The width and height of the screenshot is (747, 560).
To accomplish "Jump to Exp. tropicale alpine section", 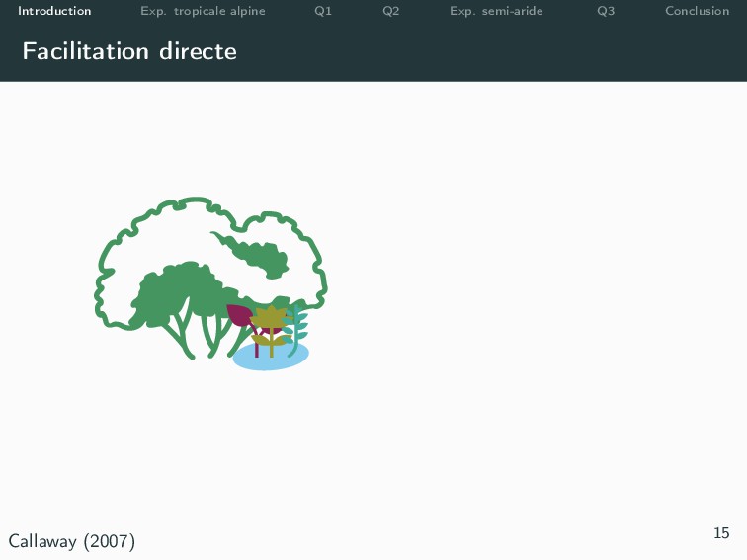I will click(x=203, y=12).
